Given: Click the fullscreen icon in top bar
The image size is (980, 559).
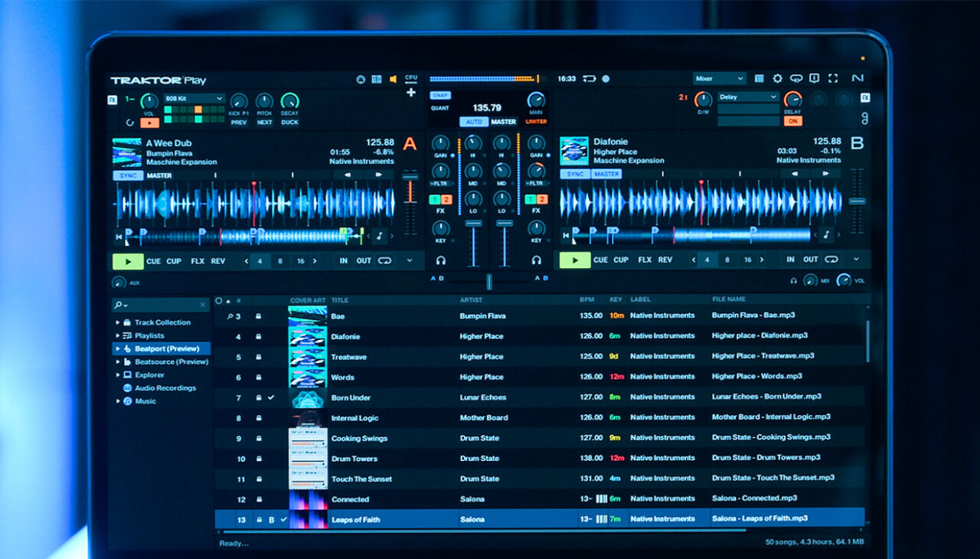Looking at the screenshot, I should click(832, 78).
